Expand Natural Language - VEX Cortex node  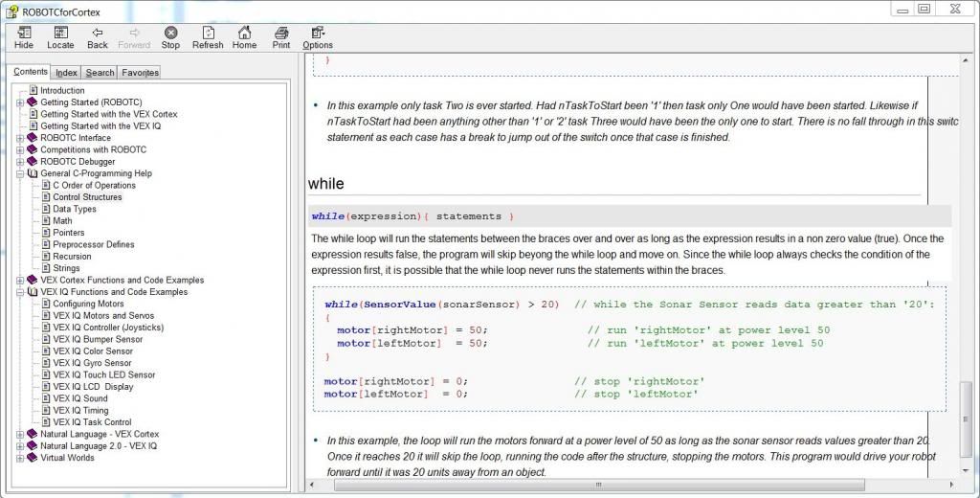pos(20,434)
